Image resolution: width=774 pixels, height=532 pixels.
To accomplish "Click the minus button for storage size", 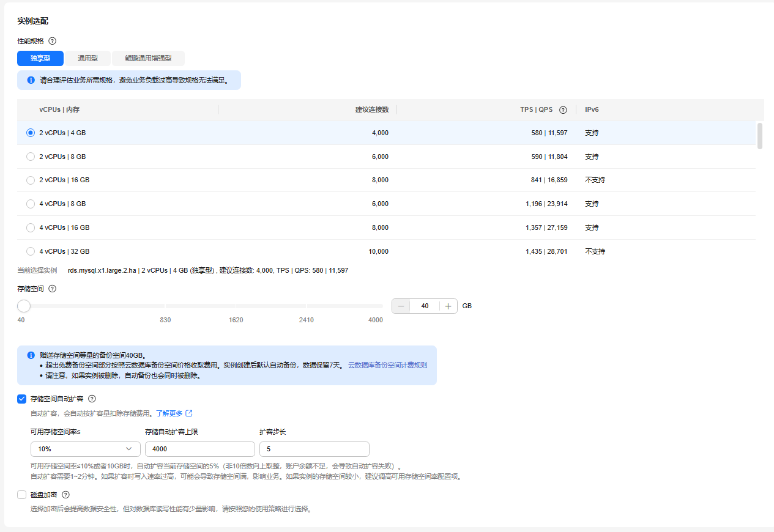I will tap(401, 306).
